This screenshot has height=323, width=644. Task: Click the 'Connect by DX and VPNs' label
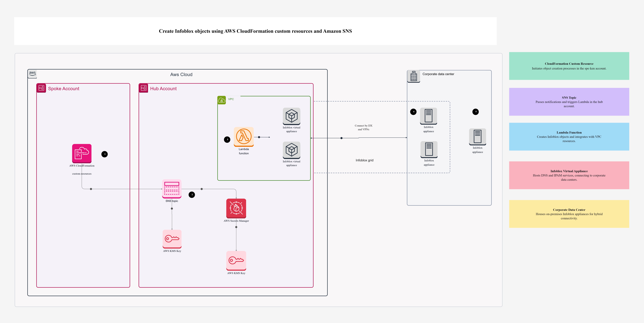click(363, 127)
